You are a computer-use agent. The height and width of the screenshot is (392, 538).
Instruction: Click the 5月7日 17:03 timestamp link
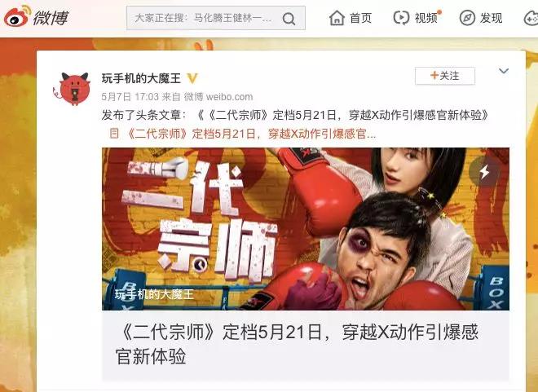pos(130,97)
